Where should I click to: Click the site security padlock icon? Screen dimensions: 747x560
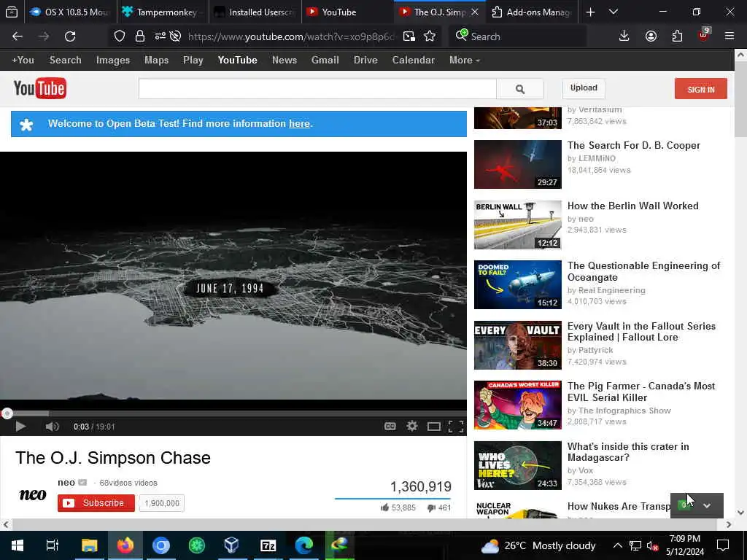coord(139,36)
